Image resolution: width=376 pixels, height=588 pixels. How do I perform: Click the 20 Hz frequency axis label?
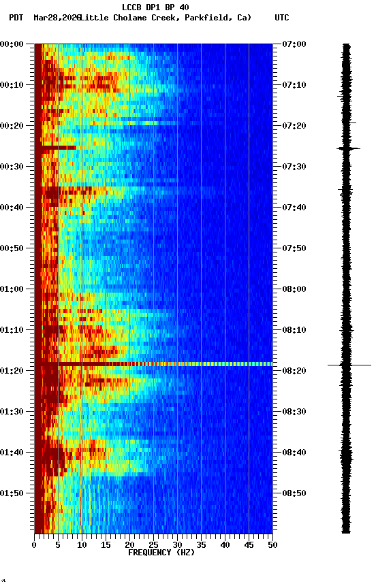pyautogui.click(x=129, y=545)
